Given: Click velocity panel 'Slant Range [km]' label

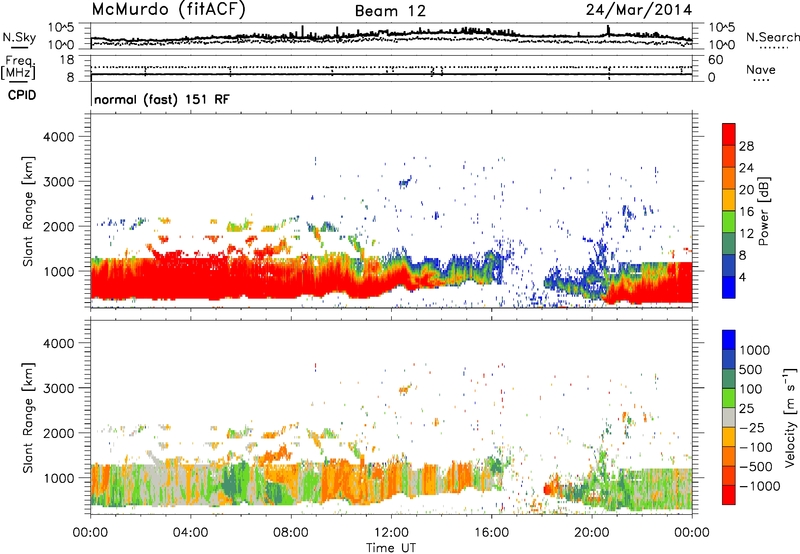Looking at the screenshot, I should (x=28, y=417).
